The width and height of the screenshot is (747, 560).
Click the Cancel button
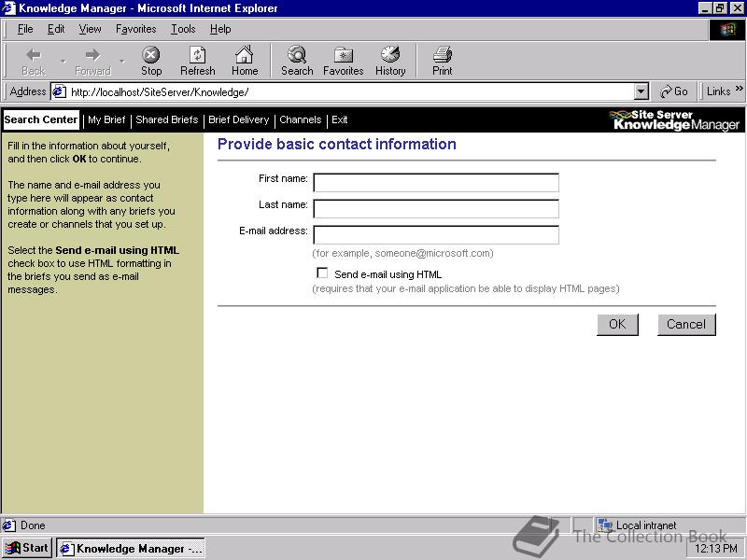[x=686, y=324]
